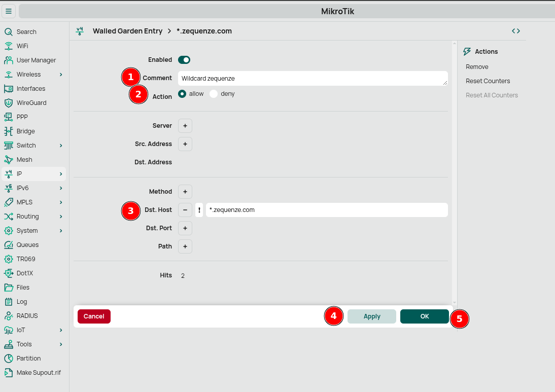This screenshot has height=392, width=555.
Task: Click inside the Wildcard zequenze comment field
Action: coord(313,78)
